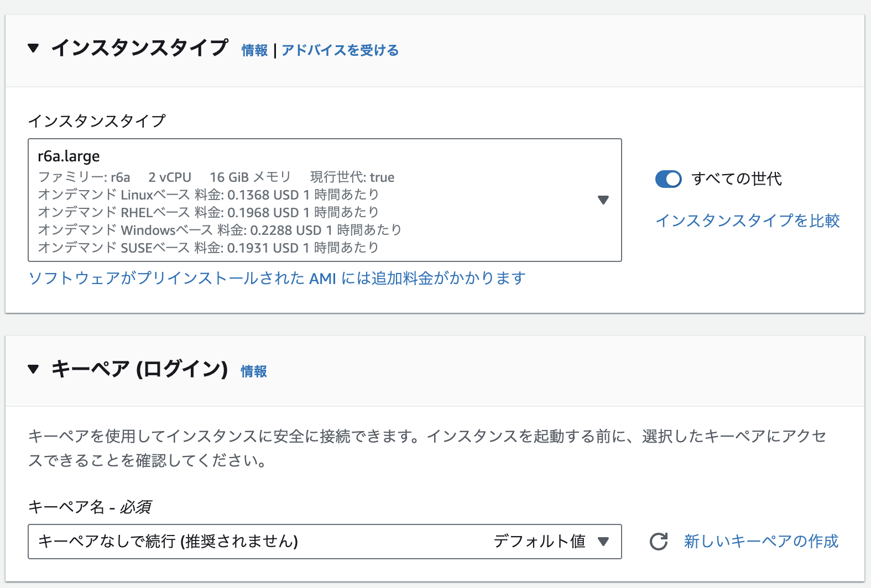This screenshot has width=871, height=588.
Task: Collapse the キーペア (ログイン) section triangle
Action: click(33, 369)
